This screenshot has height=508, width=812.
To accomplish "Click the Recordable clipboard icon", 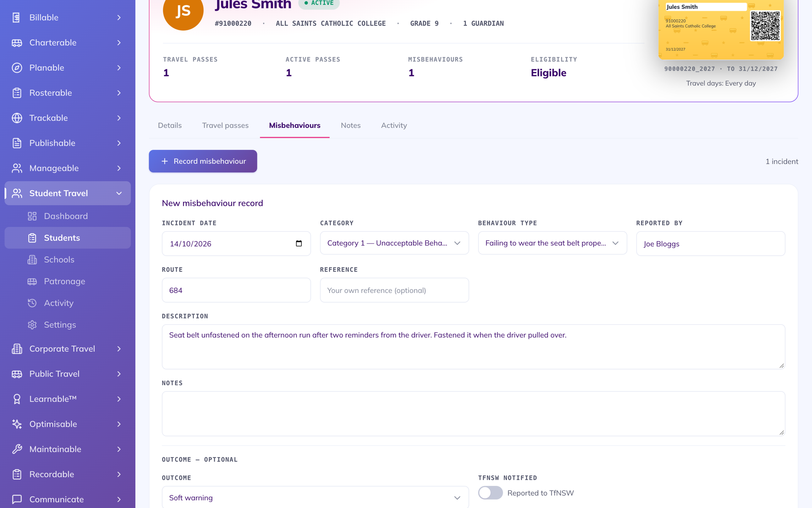I will (x=17, y=474).
